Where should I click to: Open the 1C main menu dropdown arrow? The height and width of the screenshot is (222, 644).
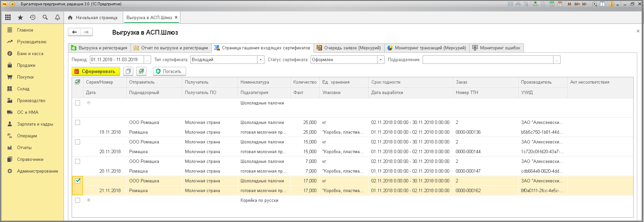tap(12, 4)
